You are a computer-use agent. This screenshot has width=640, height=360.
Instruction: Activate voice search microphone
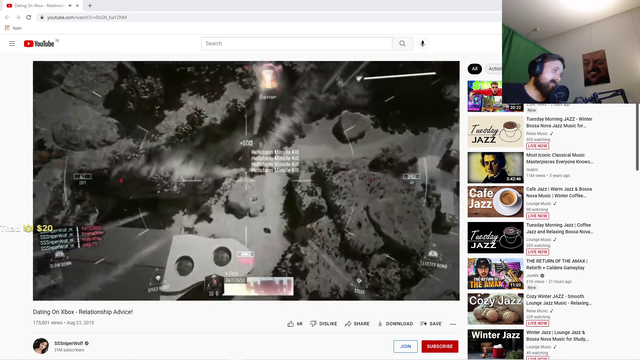click(422, 44)
